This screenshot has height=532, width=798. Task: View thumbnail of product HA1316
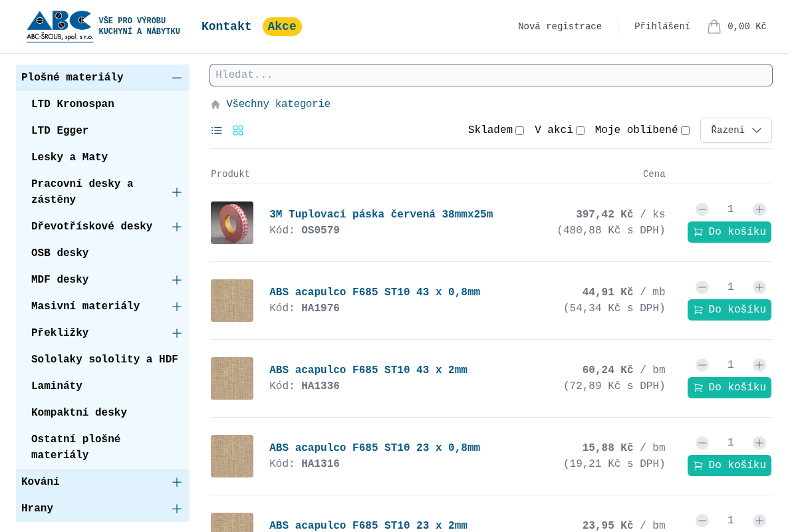click(232, 456)
